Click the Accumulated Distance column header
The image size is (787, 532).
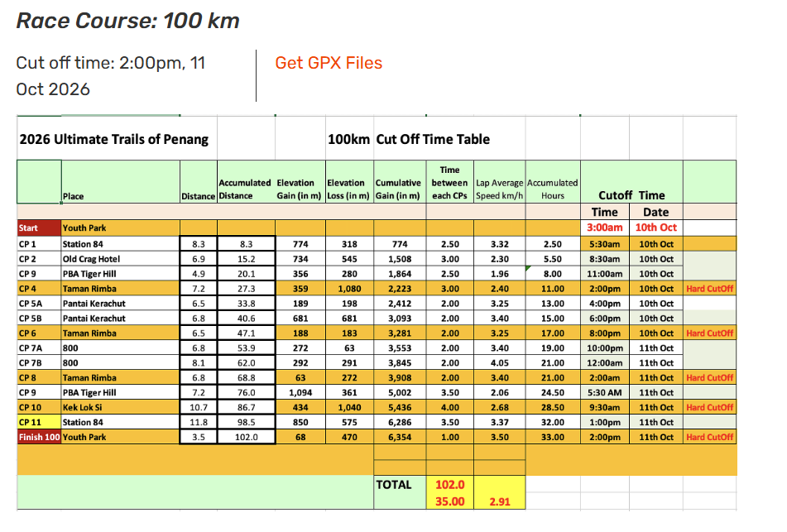pos(245,189)
